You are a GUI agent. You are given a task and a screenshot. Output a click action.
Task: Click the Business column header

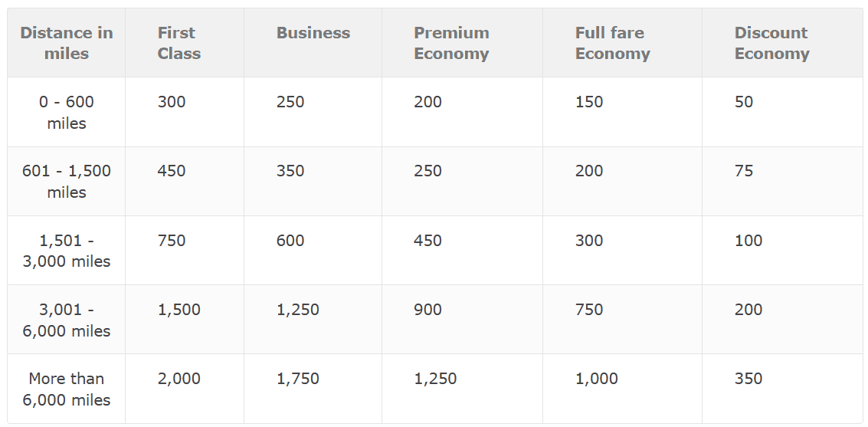[313, 33]
